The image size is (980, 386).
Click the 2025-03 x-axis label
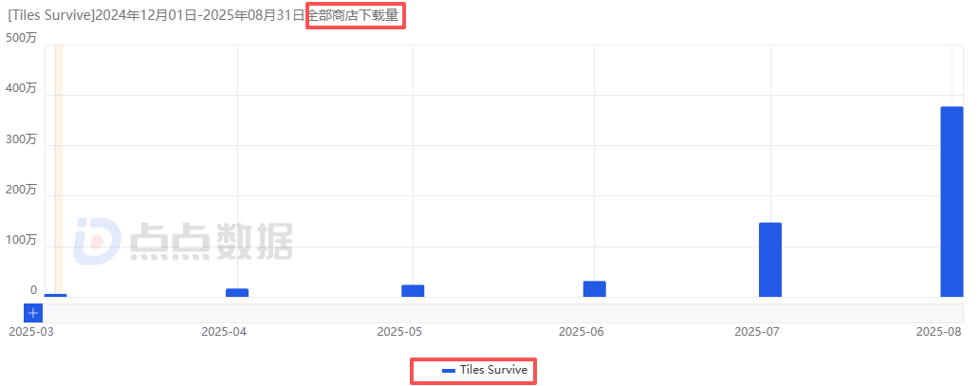pyautogui.click(x=31, y=332)
